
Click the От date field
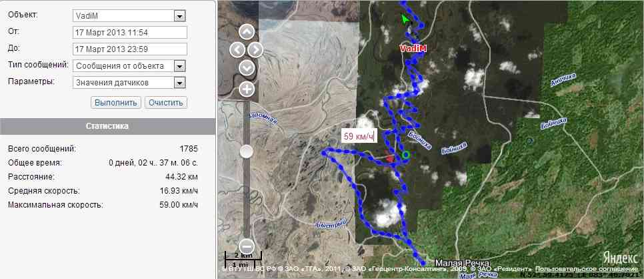[130, 33]
